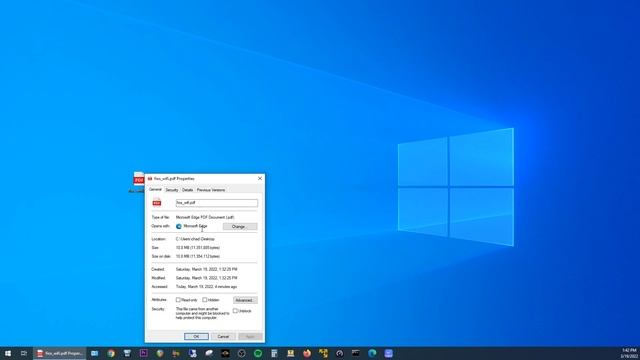Open Spotify from the taskbar
Viewport: 640px width, 360px height.
pyautogui.click(x=258, y=353)
